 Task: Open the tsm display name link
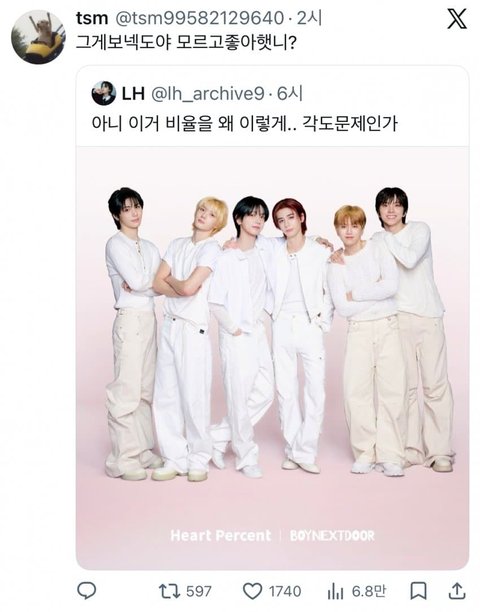point(92,18)
